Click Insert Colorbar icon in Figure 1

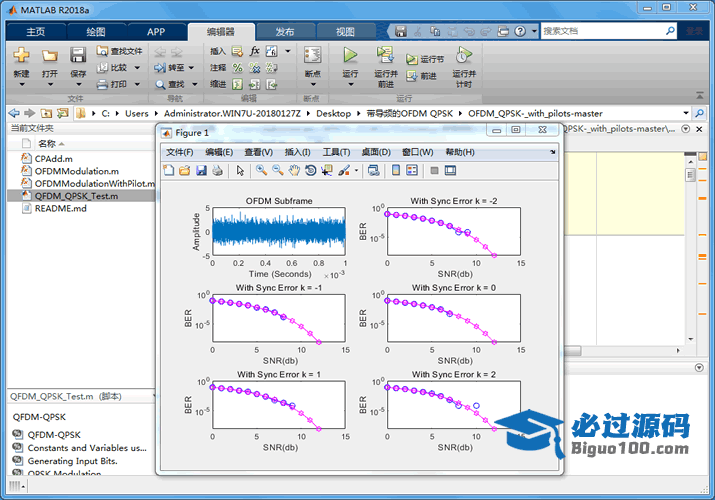coord(396,170)
